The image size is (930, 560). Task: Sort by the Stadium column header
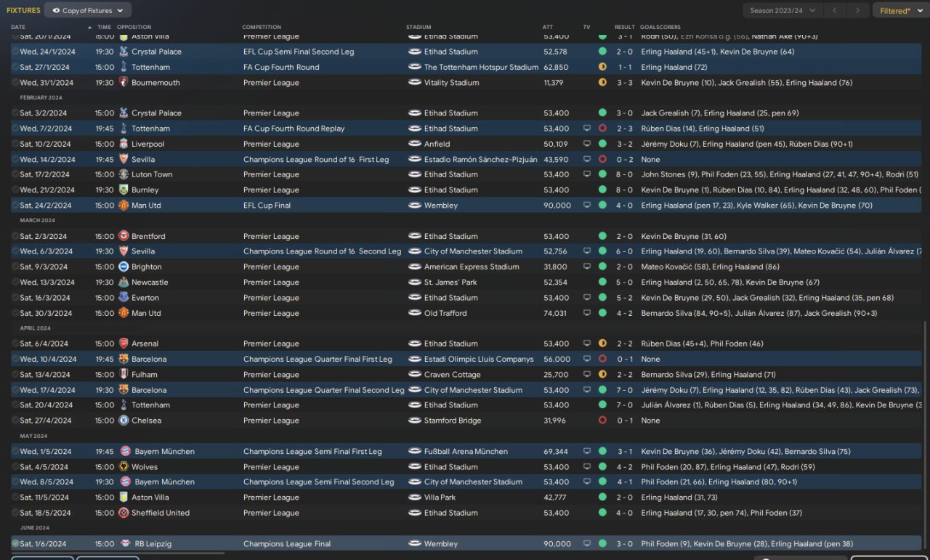pyautogui.click(x=418, y=28)
